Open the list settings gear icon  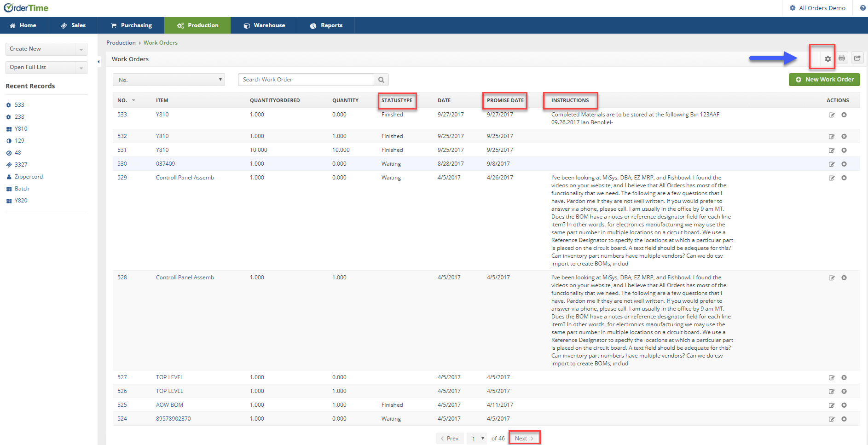click(x=827, y=58)
